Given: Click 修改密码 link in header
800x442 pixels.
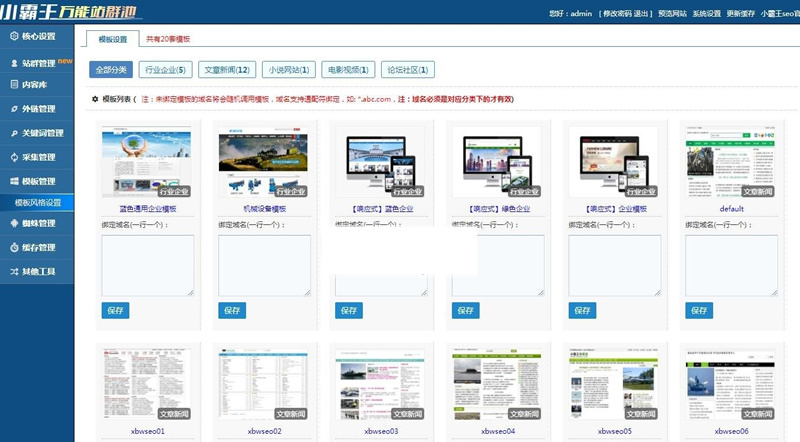Looking at the screenshot, I should [x=617, y=14].
